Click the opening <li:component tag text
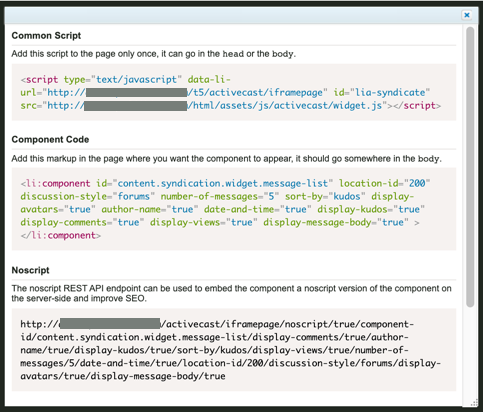 (x=55, y=183)
